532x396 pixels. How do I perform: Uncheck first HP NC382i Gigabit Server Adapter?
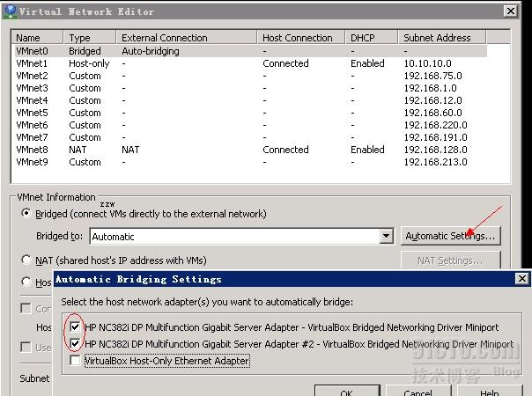(76, 327)
